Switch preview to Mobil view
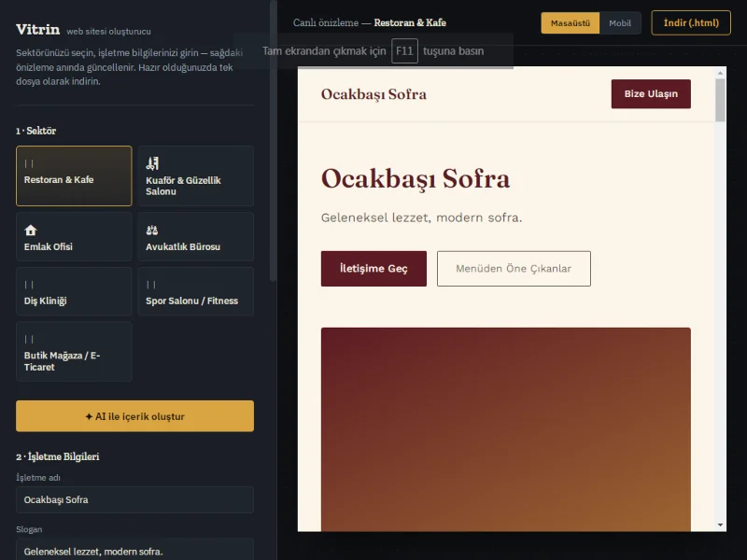747x560 pixels. [620, 22]
